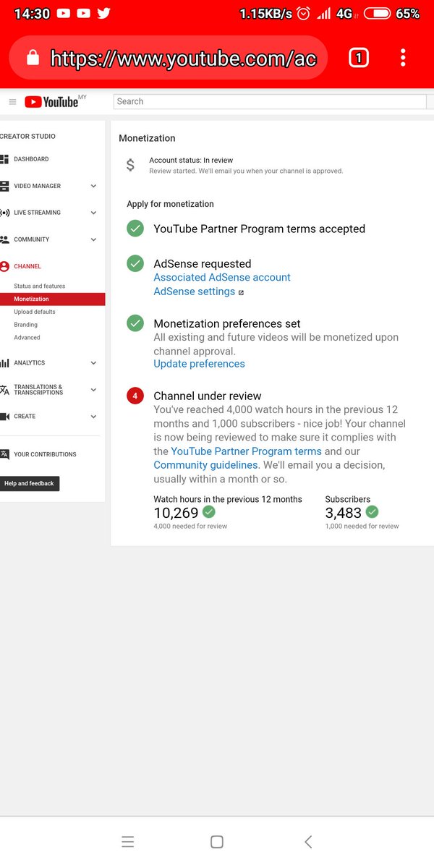Click the Your Contributions icon

pyautogui.click(x=4, y=454)
